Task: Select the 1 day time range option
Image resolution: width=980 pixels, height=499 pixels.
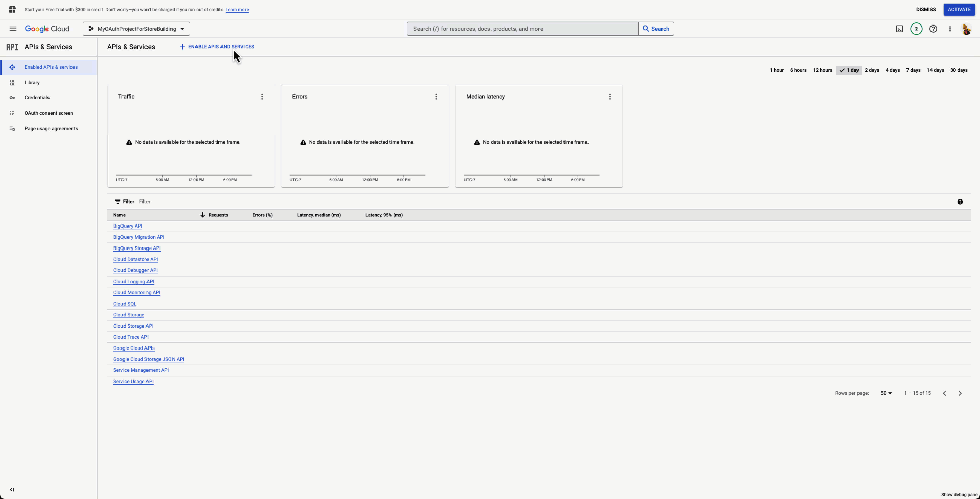Action: (x=848, y=70)
